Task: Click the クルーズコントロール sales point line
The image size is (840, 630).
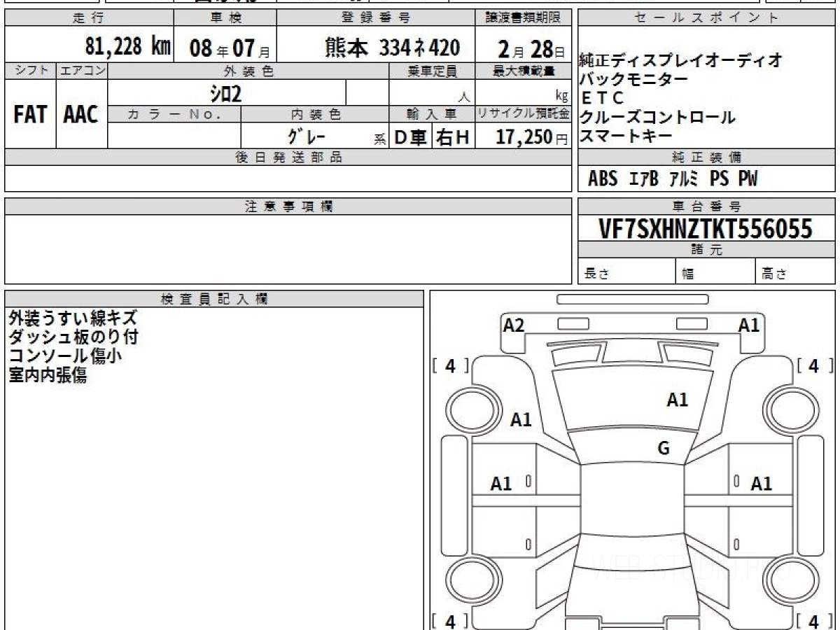Action: point(658,118)
